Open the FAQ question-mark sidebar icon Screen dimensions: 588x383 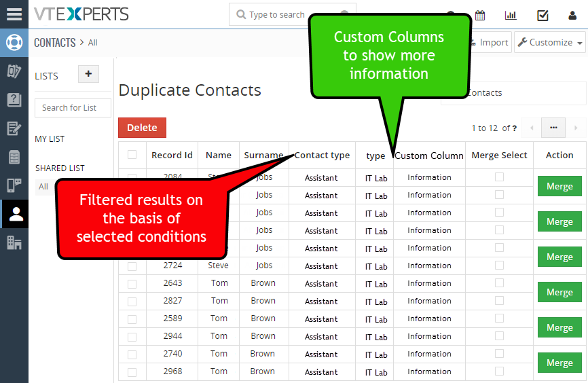point(14,100)
